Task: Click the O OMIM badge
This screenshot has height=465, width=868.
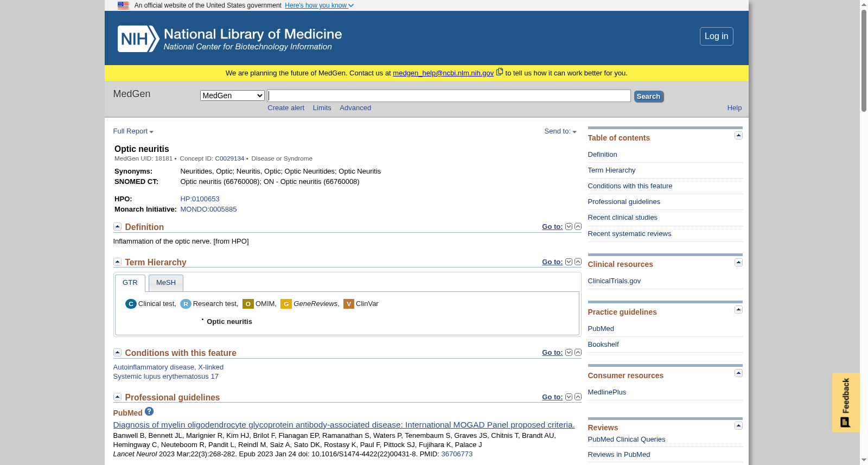Action: (248, 304)
